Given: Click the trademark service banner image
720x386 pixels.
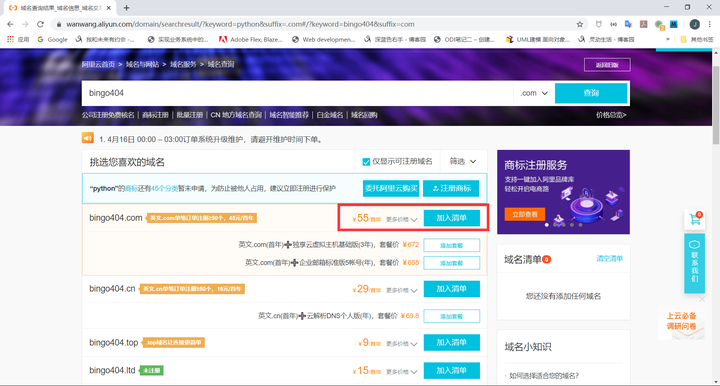Looking at the screenshot, I should coord(563,192).
